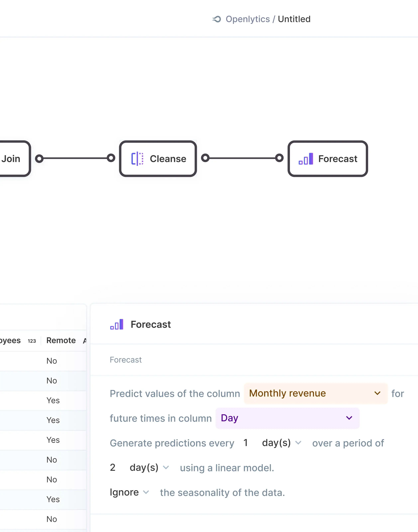Screen dimensions: 418x532
Task: Click the Join node output connector
Action: pyautogui.click(x=39, y=158)
